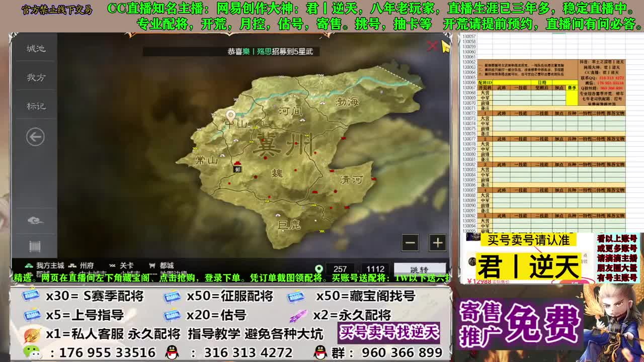This screenshot has width=644, height=362.
Task: Click the QQ penguin beside 316 313 4272
Action: (172, 352)
